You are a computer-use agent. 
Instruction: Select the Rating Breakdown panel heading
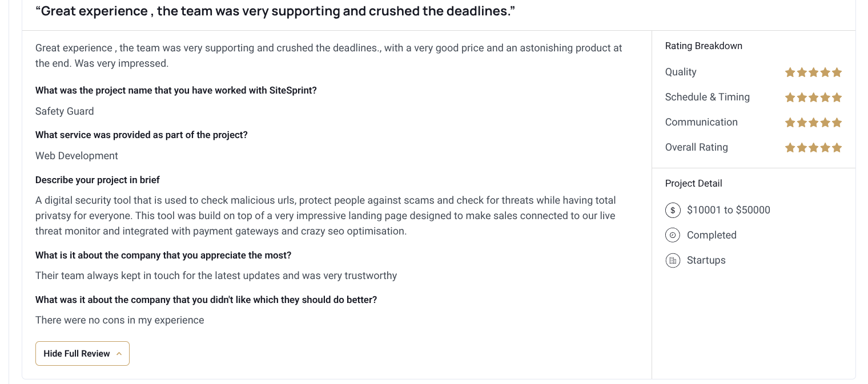tap(704, 46)
